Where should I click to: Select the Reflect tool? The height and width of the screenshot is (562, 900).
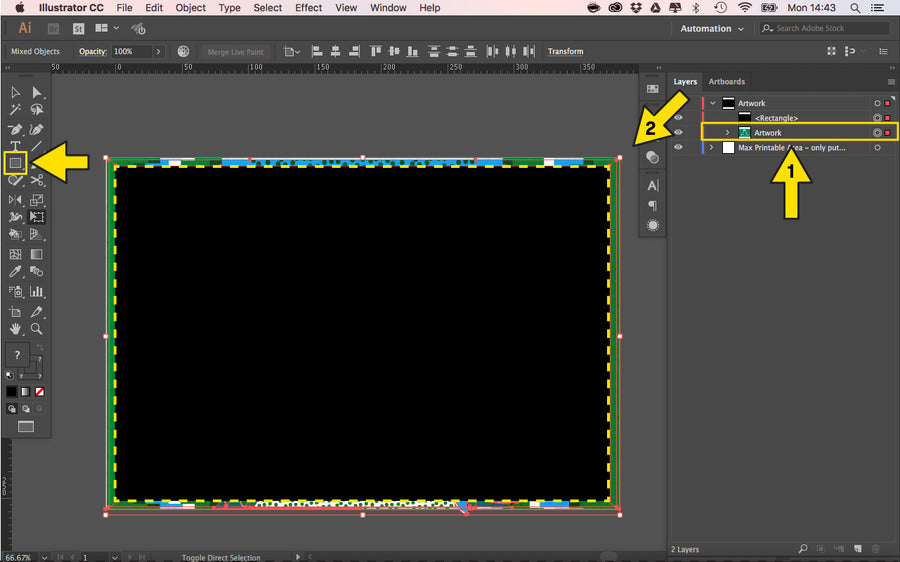coord(15,200)
